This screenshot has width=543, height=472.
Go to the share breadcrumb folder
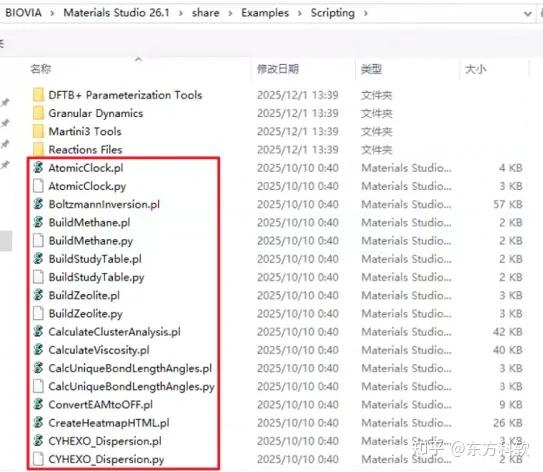(x=205, y=13)
